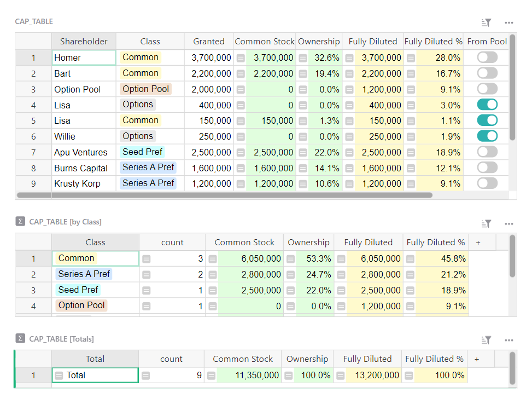Click the formula icon in the Common row's count cell

coord(146,257)
